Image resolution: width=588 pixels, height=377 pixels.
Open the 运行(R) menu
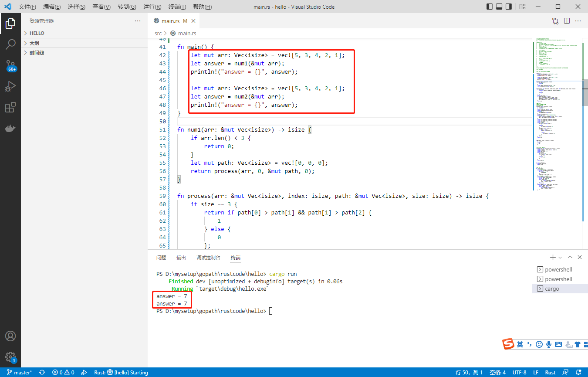152,7
